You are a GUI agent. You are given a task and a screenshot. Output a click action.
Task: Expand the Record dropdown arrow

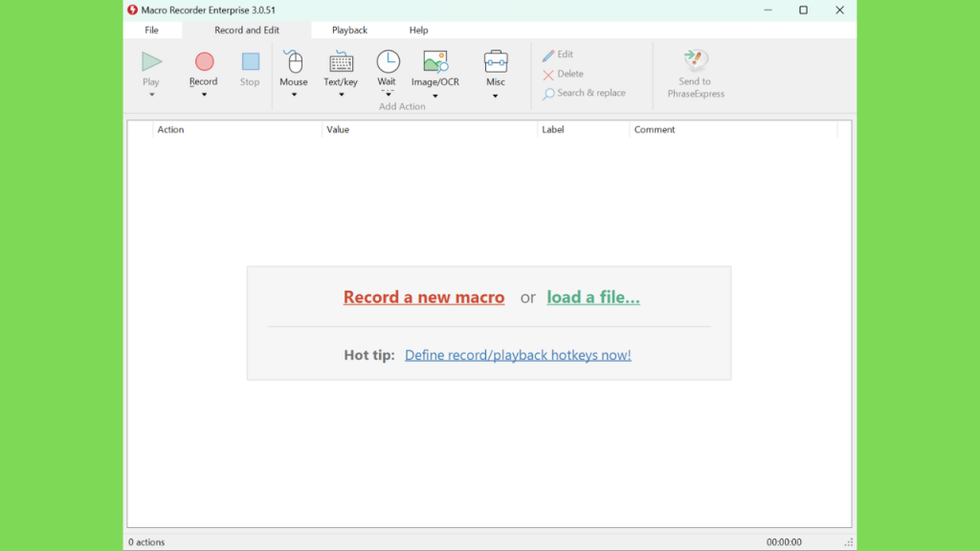(204, 95)
